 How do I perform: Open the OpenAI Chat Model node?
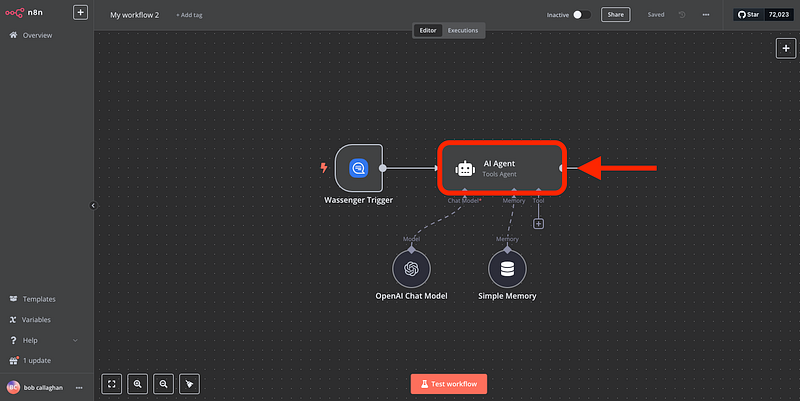410,268
